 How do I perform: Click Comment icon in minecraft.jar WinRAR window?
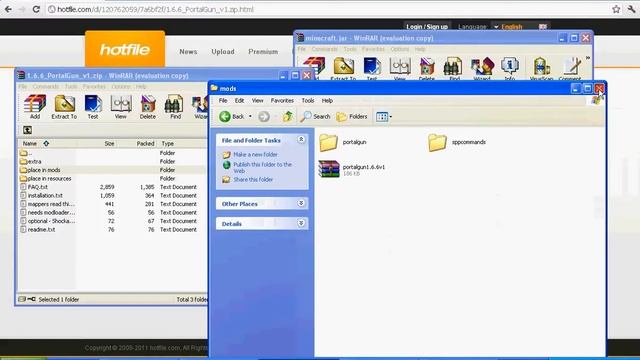click(x=570, y=68)
